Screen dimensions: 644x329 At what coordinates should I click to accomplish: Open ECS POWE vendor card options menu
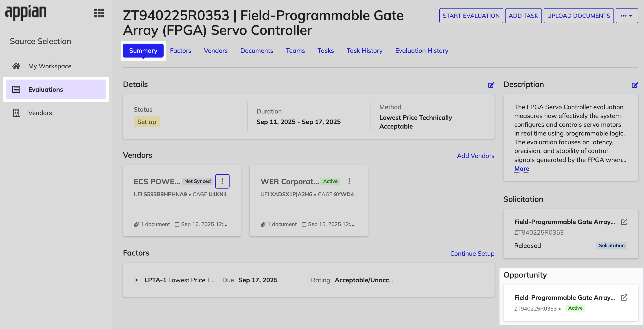coord(222,181)
